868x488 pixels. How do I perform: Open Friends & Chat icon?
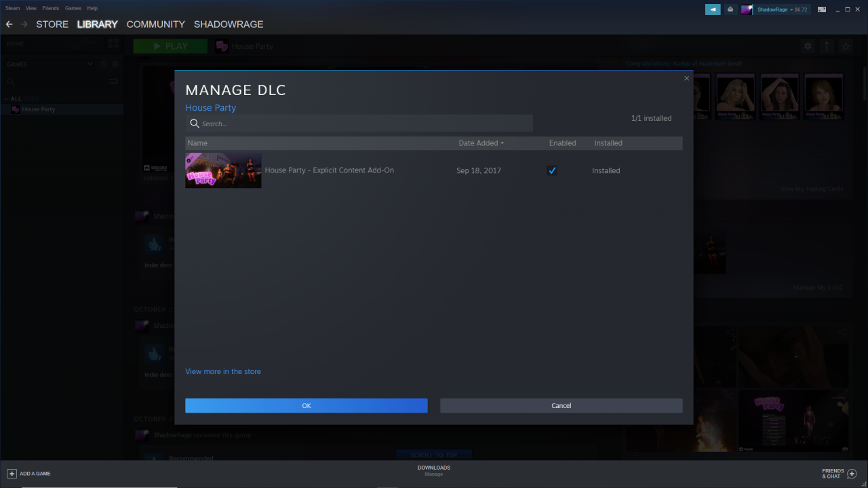click(852, 473)
